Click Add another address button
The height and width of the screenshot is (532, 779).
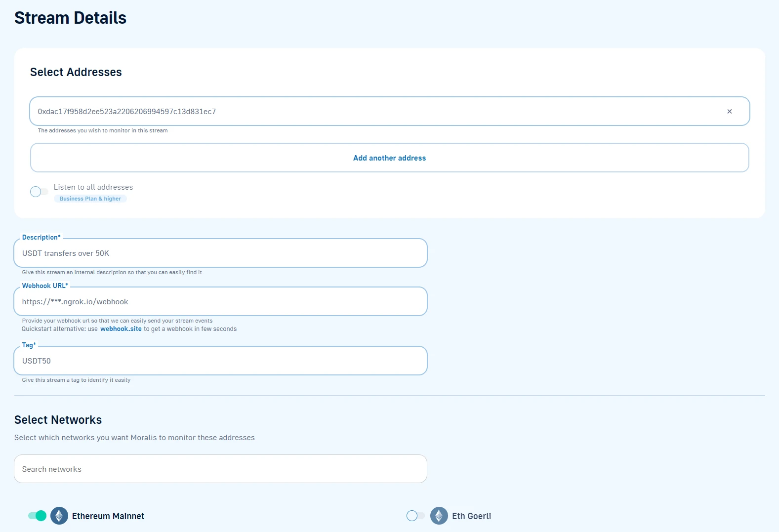click(x=389, y=158)
